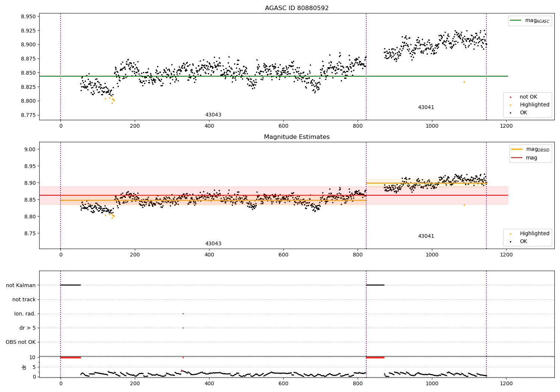Click the red 'mag' legend entry
This screenshot has width=560, height=392.
(525, 158)
